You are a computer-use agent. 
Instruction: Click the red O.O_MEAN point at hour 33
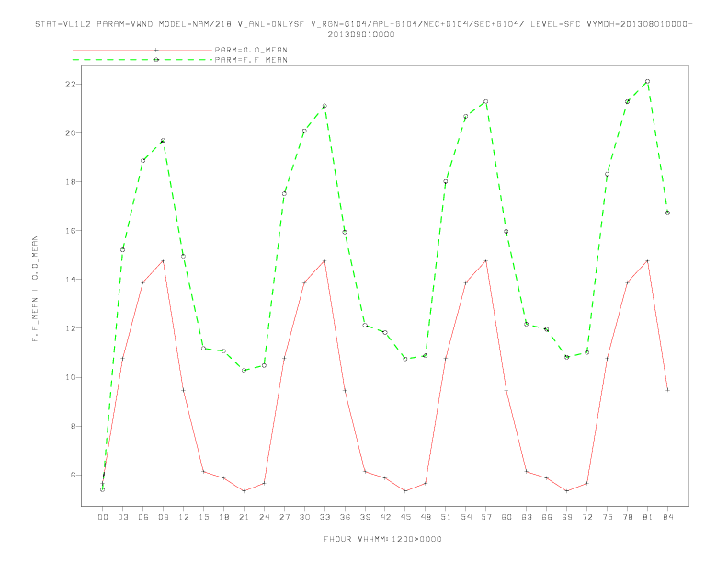point(324,261)
